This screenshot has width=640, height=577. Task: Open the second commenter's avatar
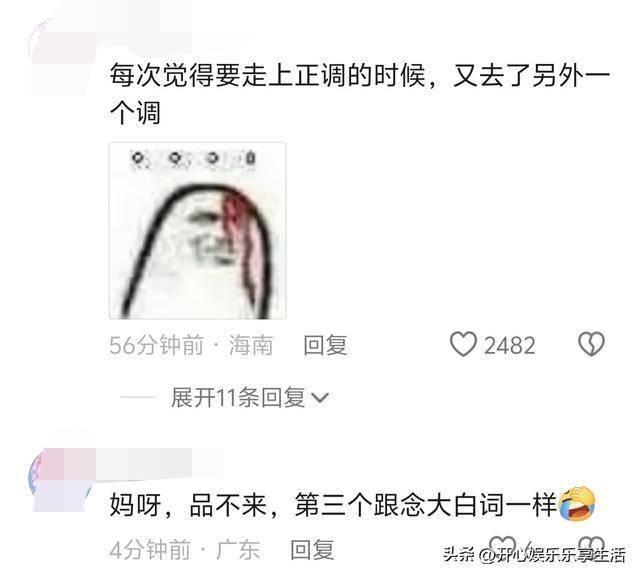(61, 480)
